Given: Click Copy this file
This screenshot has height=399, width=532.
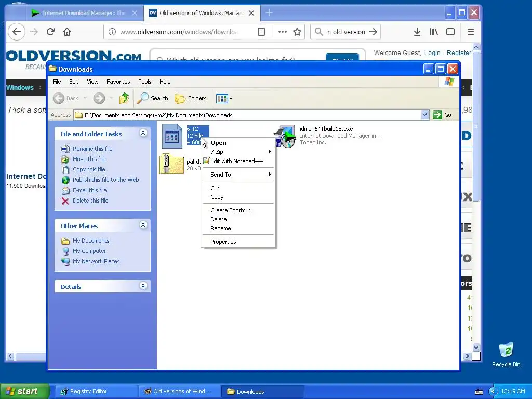Looking at the screenshot, I should [x=89, y=169].
